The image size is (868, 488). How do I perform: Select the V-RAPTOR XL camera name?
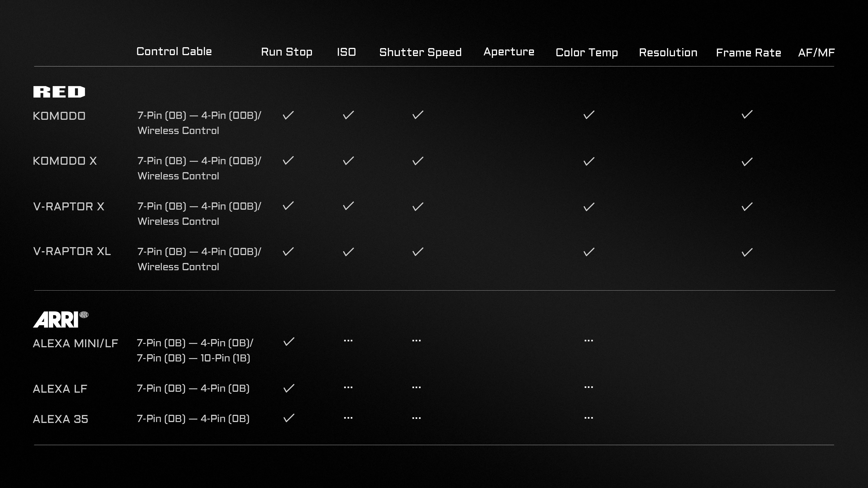pos(72,252)
